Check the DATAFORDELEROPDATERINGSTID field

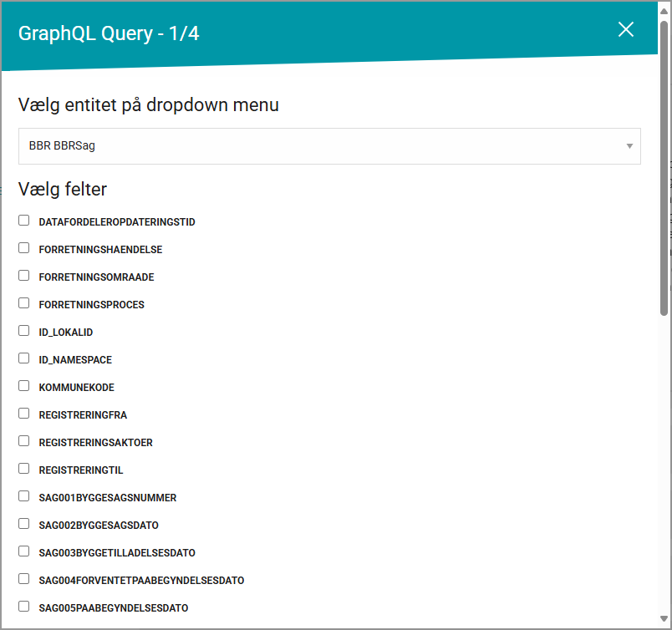click(24, 221)
